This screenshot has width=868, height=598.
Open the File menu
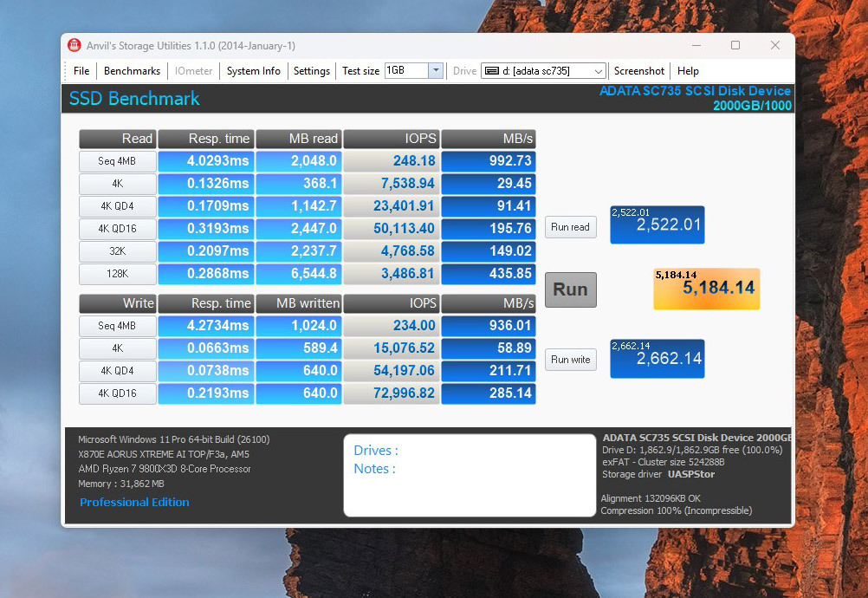(x=81, y=71)
